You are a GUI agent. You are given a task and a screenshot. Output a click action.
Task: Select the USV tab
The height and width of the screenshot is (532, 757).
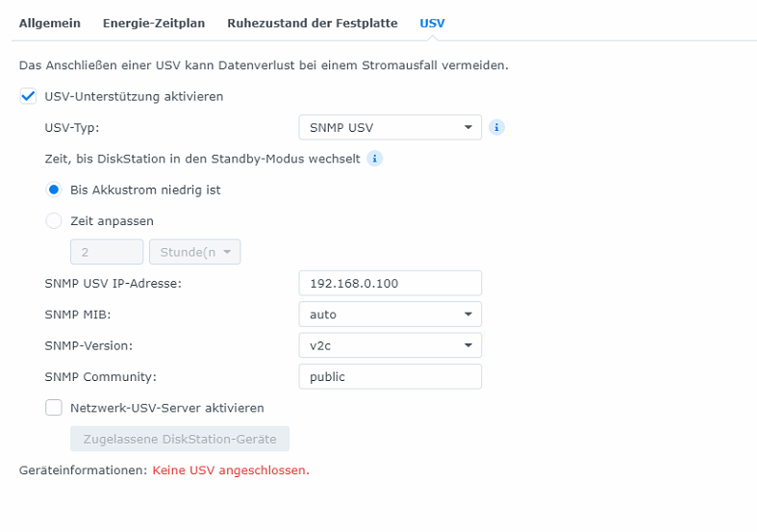coord(432,23)
